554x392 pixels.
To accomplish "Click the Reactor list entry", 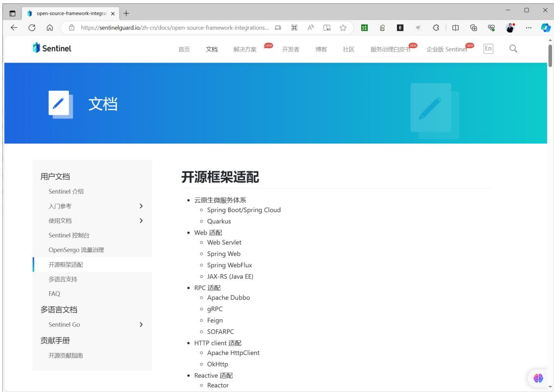I will [218, 385].
